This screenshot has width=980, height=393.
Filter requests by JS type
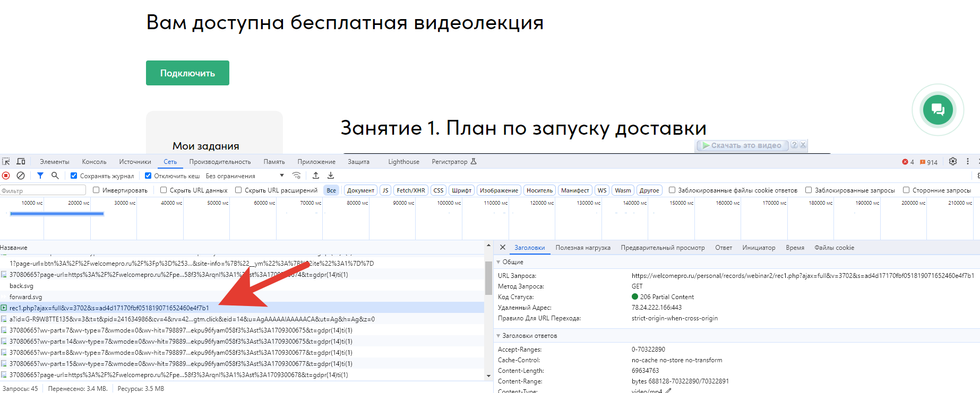point(385,190)
